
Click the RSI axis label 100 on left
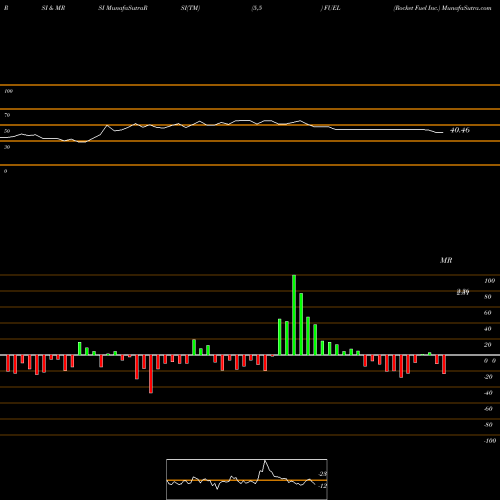pos(8,91)
